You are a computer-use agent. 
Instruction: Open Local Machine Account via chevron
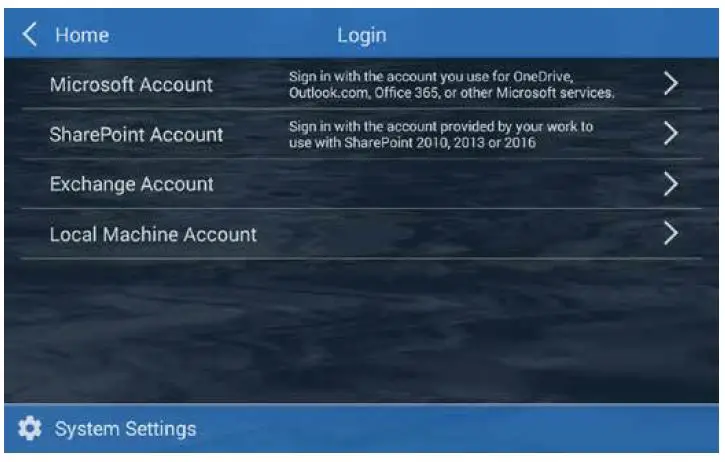(x=671, y=233)
